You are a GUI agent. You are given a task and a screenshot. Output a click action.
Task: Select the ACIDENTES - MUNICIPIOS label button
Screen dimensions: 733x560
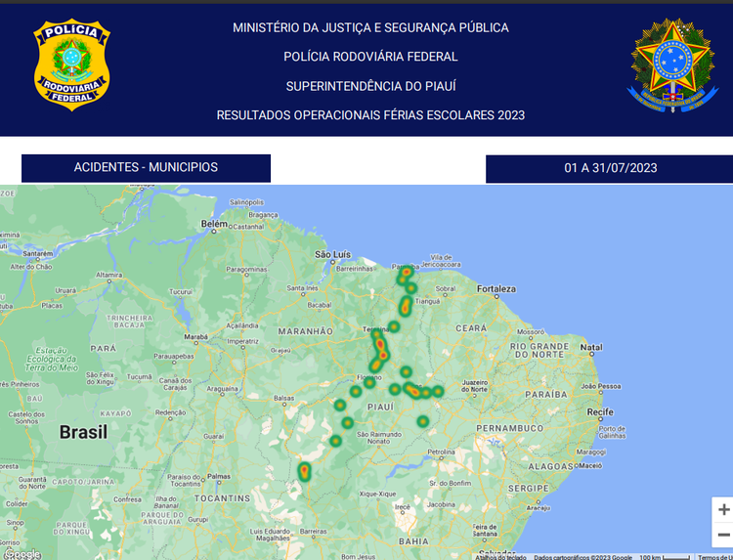(146, 168)
